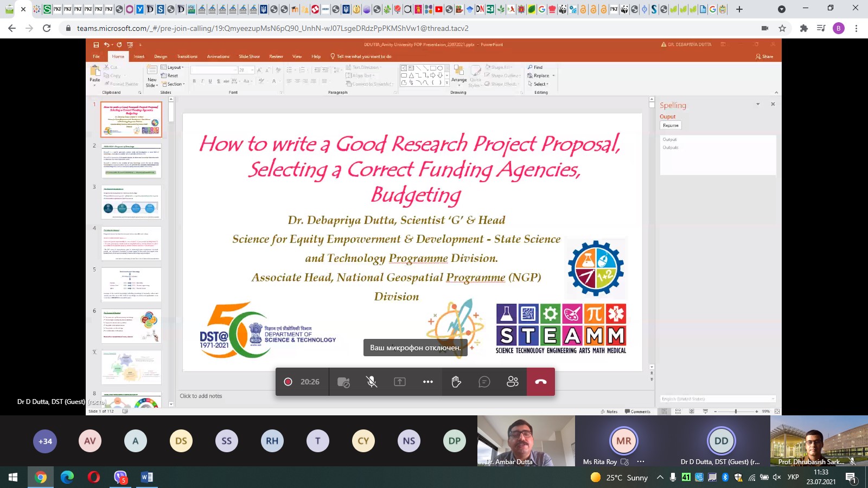Hang up the call with red button
This screenshot has height=488, width=868.
[541, 382]
